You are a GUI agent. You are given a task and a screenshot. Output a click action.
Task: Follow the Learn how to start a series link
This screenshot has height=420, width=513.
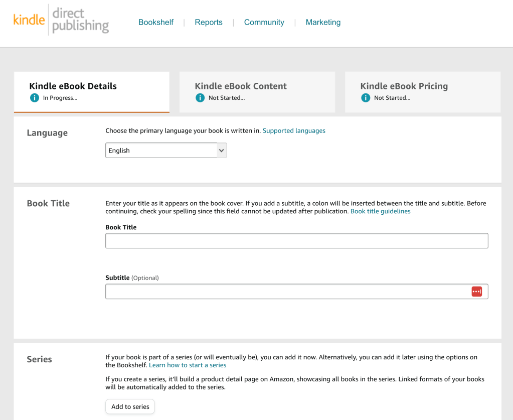(x=188, y=365)
